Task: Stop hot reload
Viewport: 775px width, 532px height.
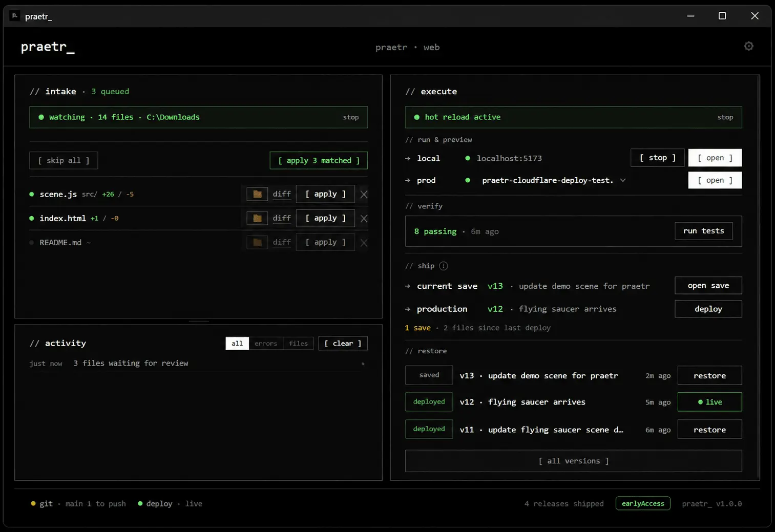Action: [x=725, y=117]
